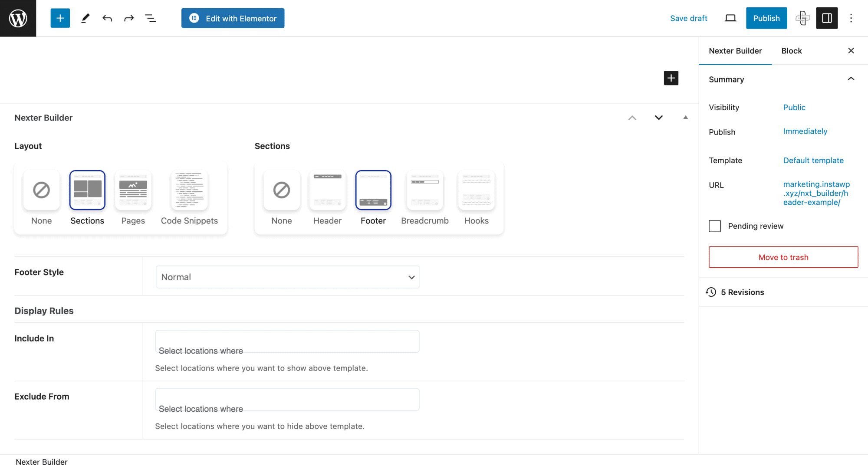Click the Move to trash button
The width and height of the screenshot is (868, 469).
pyautogui.click(x=783, y=257)
